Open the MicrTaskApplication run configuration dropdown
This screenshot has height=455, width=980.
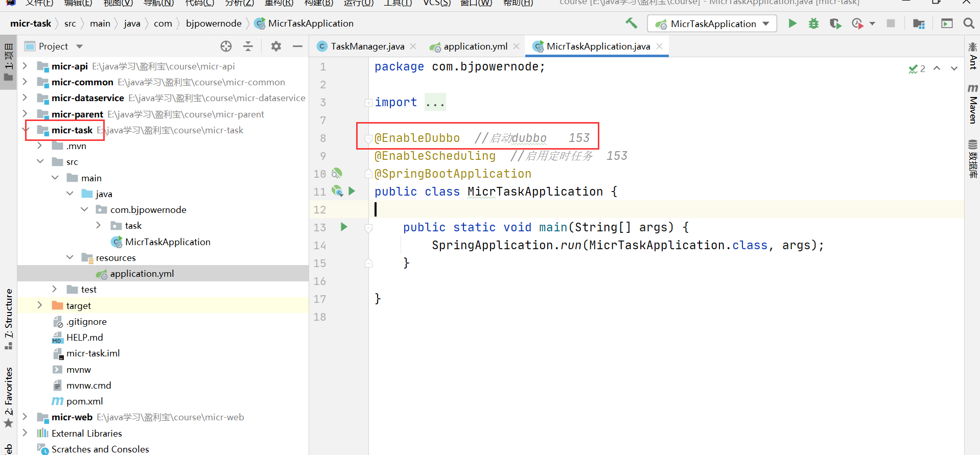[x=712, y=23]
